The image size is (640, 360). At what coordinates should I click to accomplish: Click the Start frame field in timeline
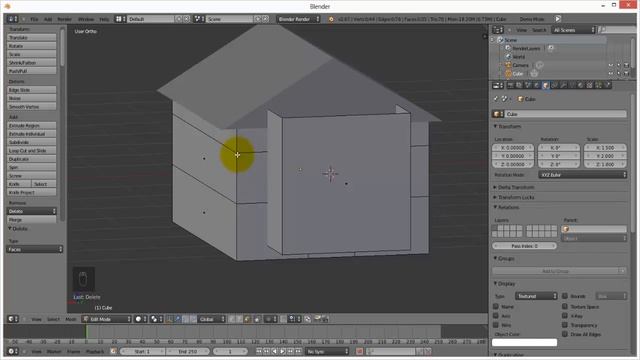click(142, 351)
